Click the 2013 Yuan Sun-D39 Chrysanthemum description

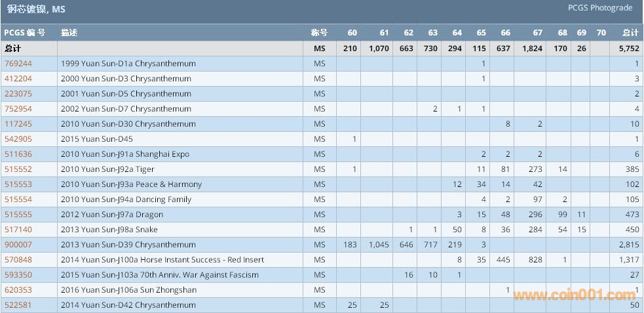128,245
